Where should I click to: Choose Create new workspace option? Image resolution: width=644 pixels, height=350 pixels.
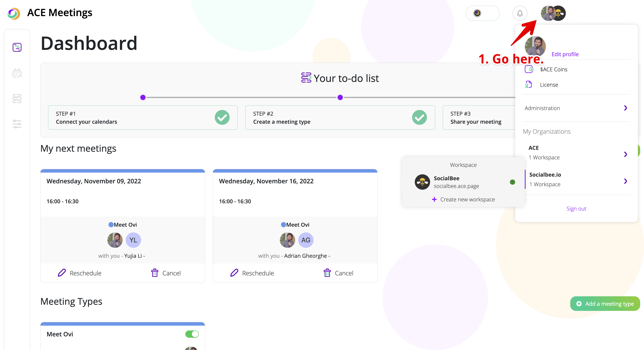coord(463,199)
